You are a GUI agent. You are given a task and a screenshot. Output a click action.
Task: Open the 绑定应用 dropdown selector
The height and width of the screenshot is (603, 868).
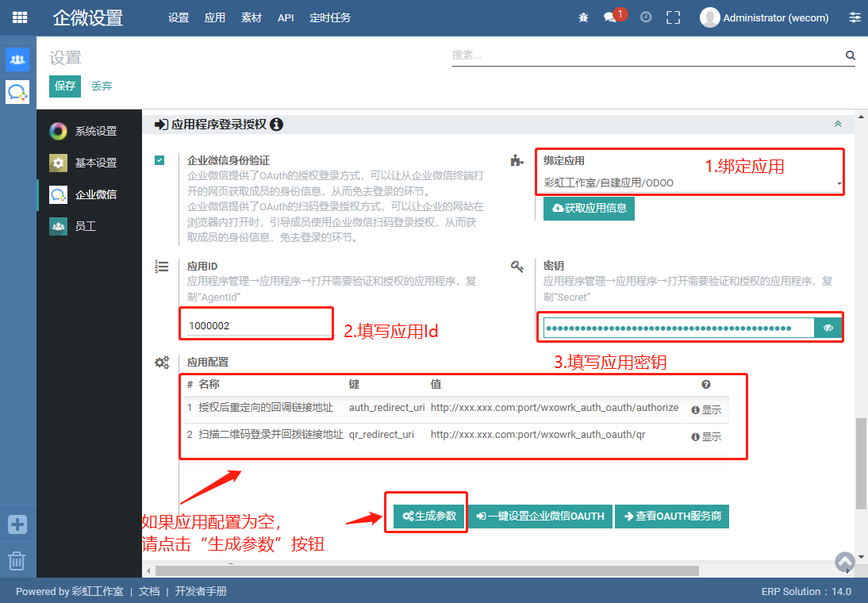coord(692,182)
